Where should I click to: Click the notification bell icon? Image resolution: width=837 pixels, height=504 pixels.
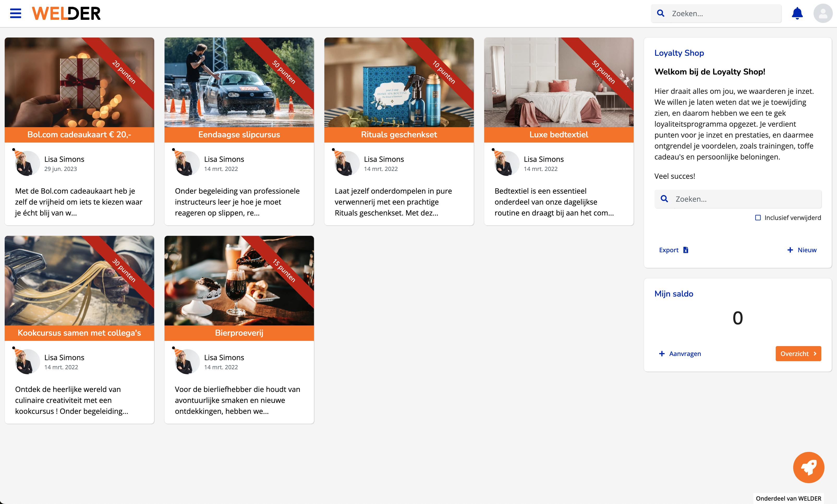pos(797,14)
